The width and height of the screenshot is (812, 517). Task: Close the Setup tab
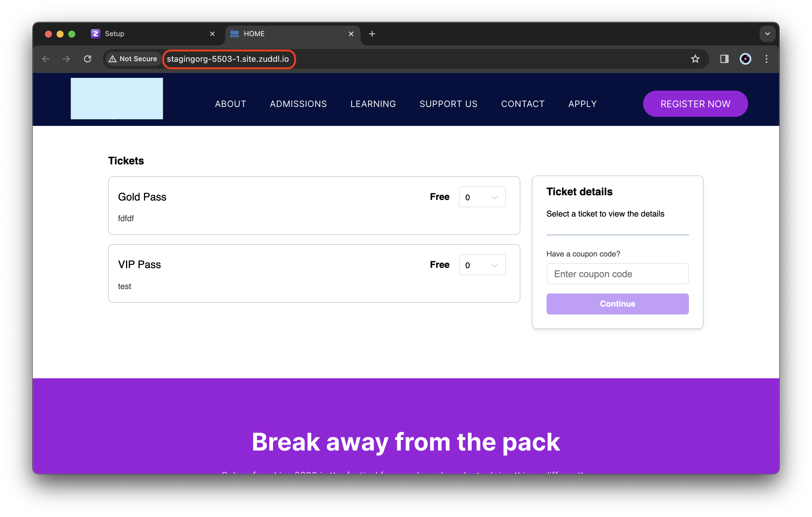coord(212,34)
